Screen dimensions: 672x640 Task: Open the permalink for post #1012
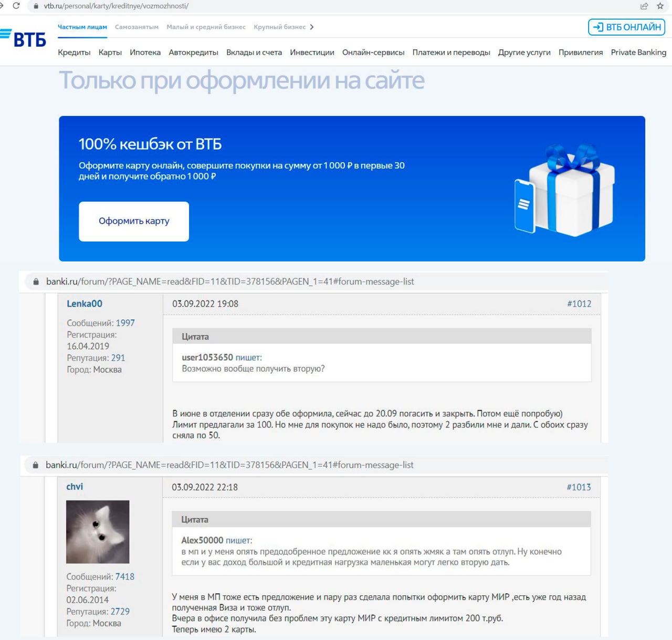[x=579, y=304]
